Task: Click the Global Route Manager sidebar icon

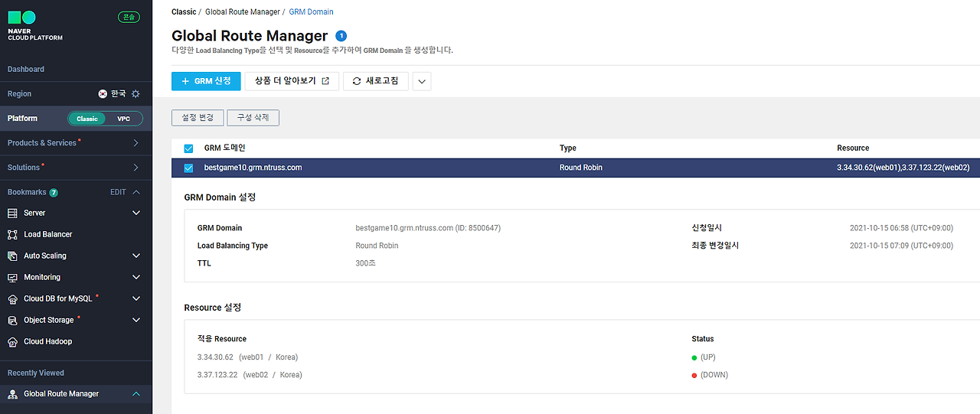Action: [12, 393]
